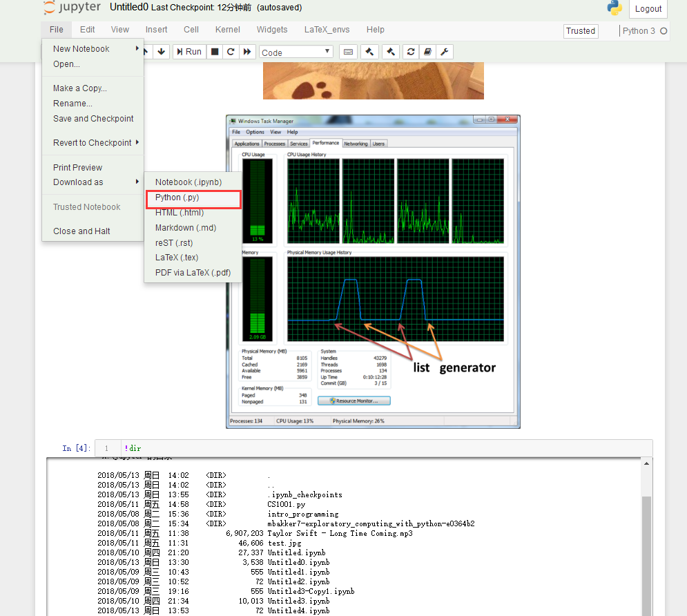Open the Kernel menu
Viewport: 687px width, 616px height.
point(227,30)
